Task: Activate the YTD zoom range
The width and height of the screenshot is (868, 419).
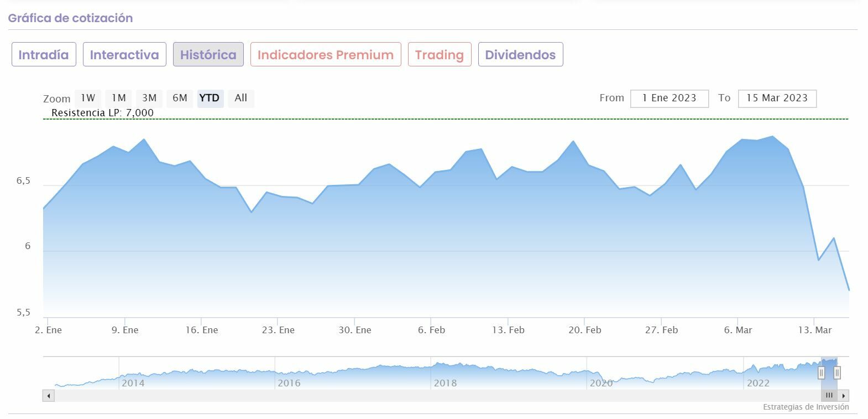Action: [x=210, y=98]
